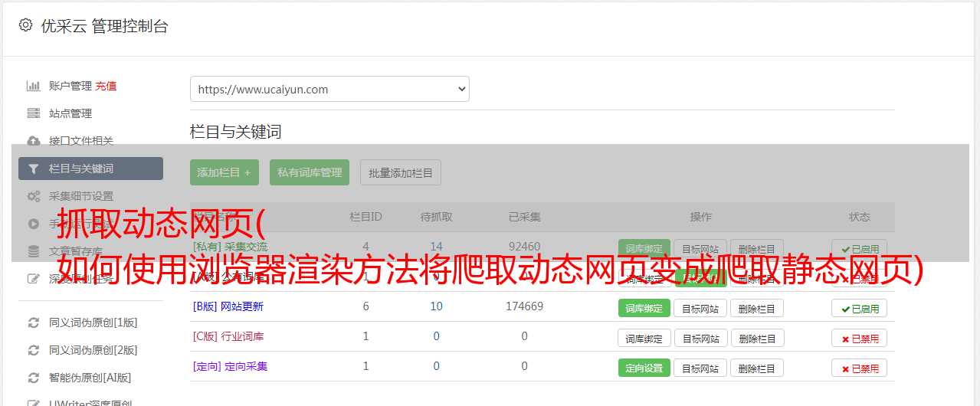980x406 pixels.
Task: Click the database icon beside 文章暂存库
Action: 34,251
